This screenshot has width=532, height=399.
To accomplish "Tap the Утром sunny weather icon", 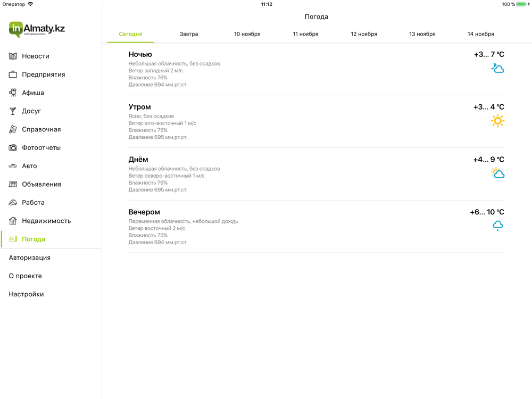I will [498, 121].
